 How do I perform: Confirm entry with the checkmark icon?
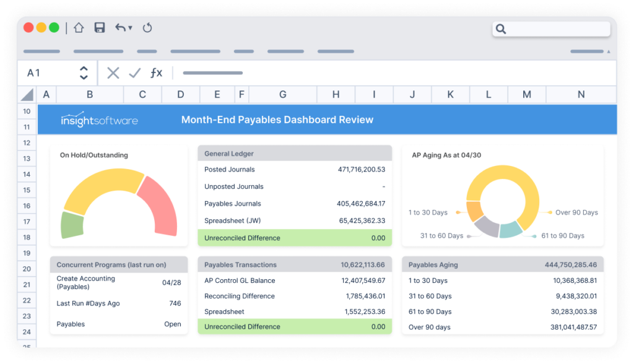tap(134, 72)
